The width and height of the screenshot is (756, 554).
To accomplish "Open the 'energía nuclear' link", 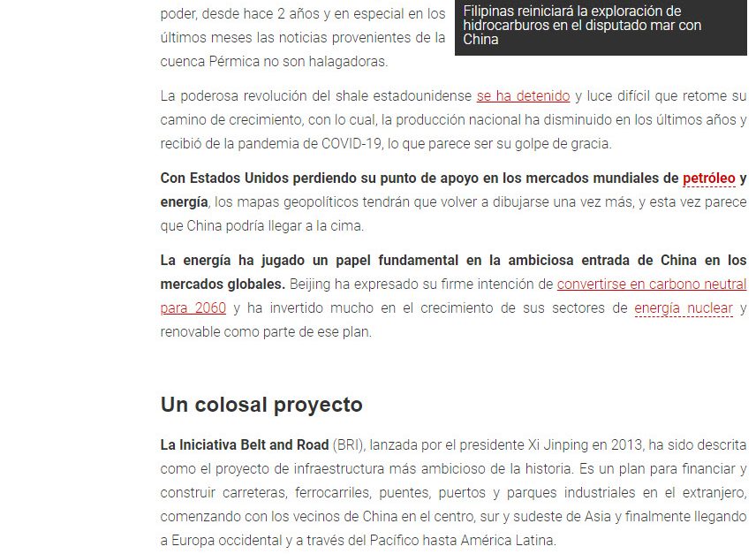I will click(x=683, y=308).
